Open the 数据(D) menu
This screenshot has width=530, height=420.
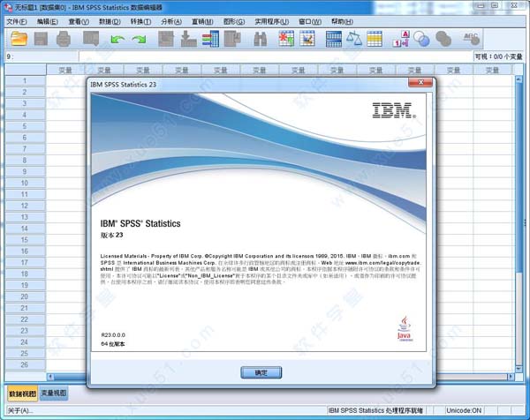click(x=110, y=21)
